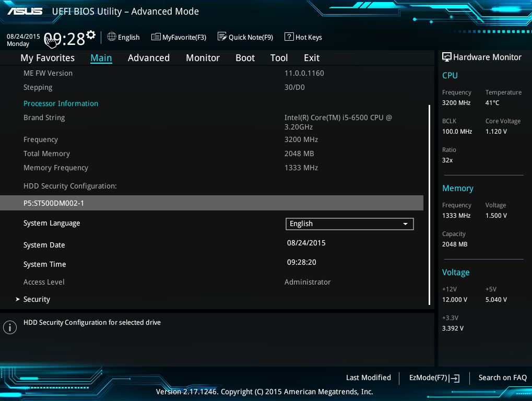Click the ASUS logo
Screen dimensions: 532x401
click(x=25, y=11)
